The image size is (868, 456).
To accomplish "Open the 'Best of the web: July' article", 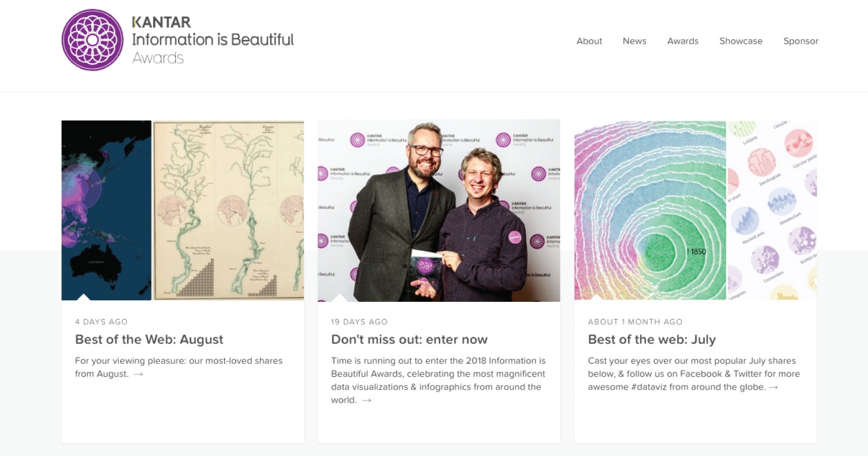I will coord(651,340).
